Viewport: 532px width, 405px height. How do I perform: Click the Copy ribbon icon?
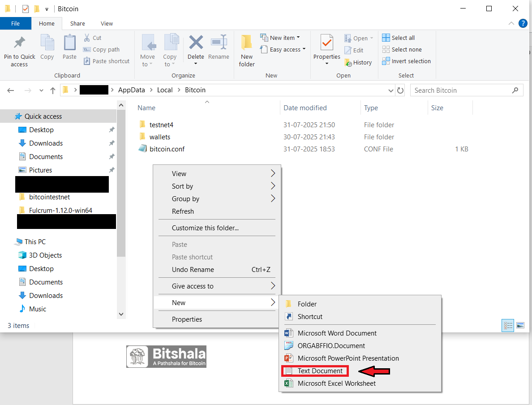(47, 43)
